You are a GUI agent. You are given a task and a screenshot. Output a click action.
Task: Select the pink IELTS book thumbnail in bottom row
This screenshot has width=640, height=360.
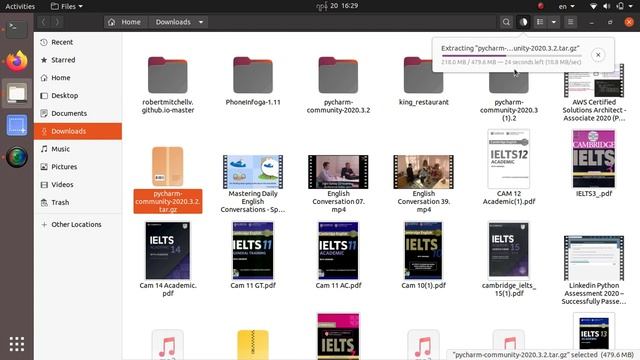point(338,337)
